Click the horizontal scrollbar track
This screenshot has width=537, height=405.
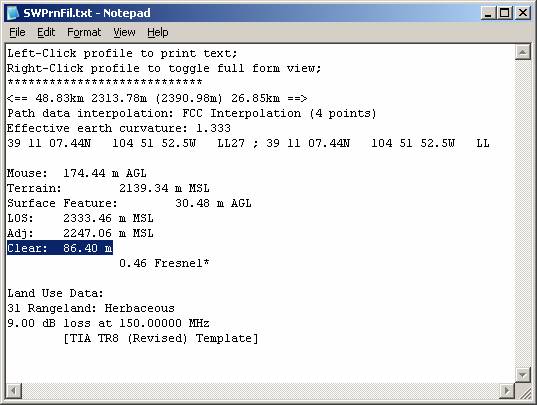tap(261, 391)
